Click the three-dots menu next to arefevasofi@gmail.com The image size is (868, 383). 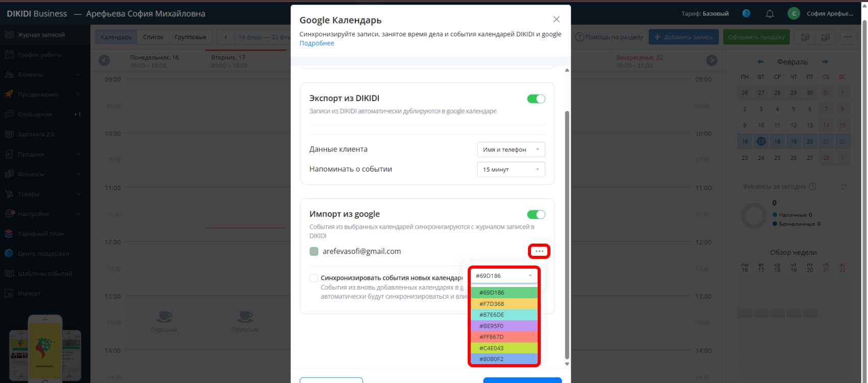coord(539,251)
